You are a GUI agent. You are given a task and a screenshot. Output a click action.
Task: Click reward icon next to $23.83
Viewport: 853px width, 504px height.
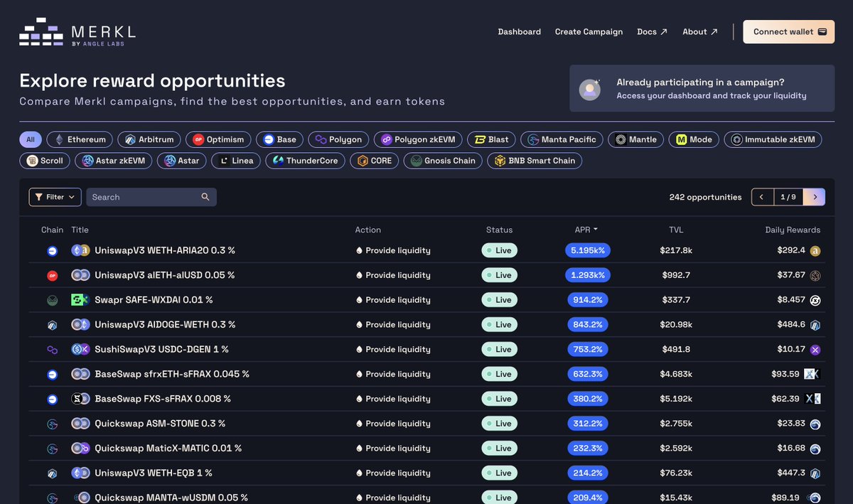[x=815, y=424]
